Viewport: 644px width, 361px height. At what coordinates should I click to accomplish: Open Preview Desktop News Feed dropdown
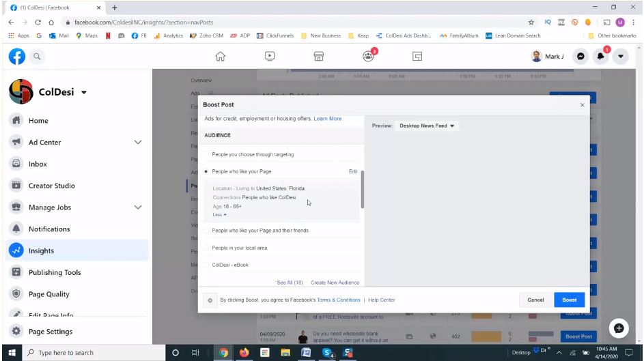(x=427, y=126)
